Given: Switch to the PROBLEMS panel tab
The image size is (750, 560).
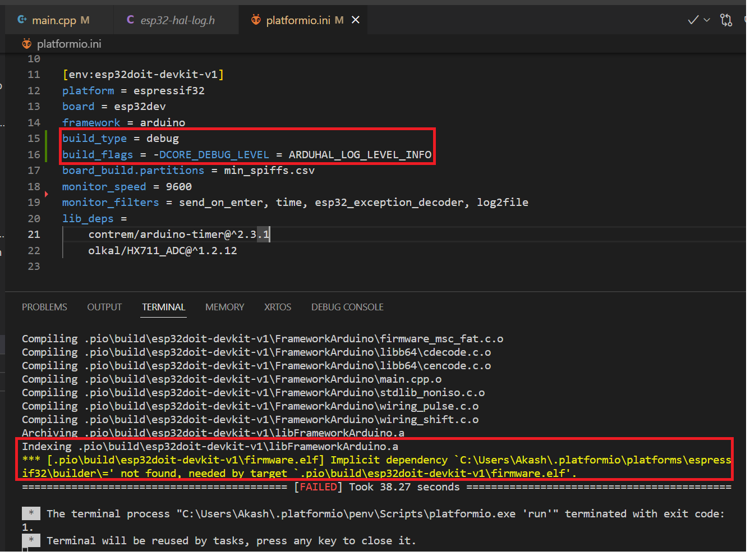Looking at the screenshot, I should pos(44,307).
